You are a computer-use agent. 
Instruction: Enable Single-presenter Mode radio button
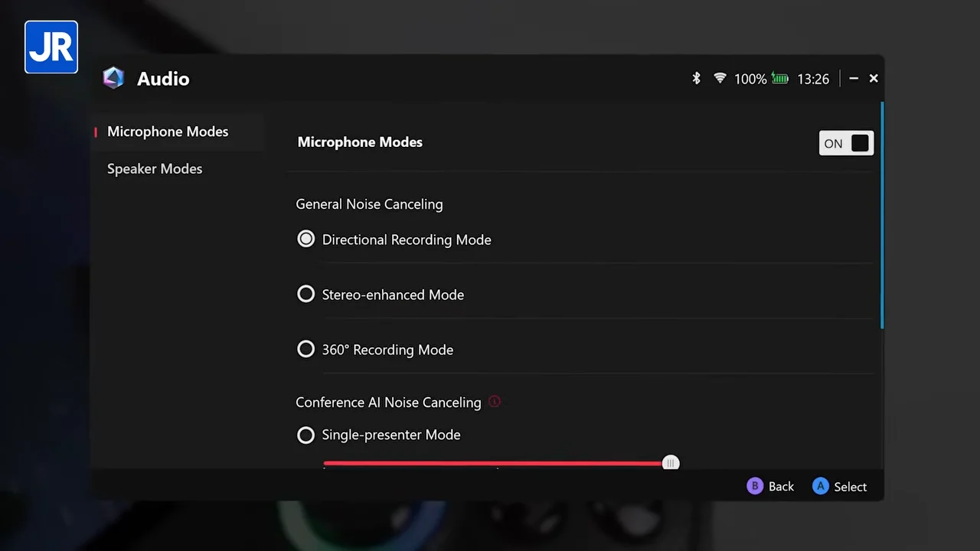click(305, 435)
